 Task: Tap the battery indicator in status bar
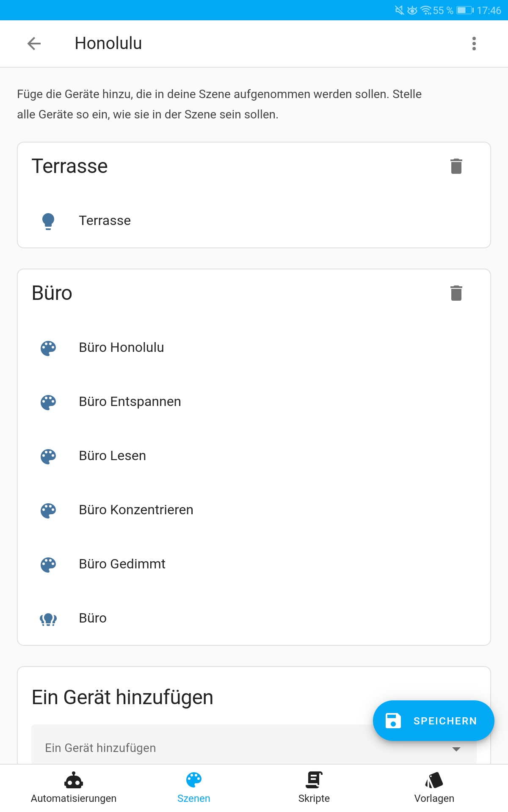[x=464, y=10]
